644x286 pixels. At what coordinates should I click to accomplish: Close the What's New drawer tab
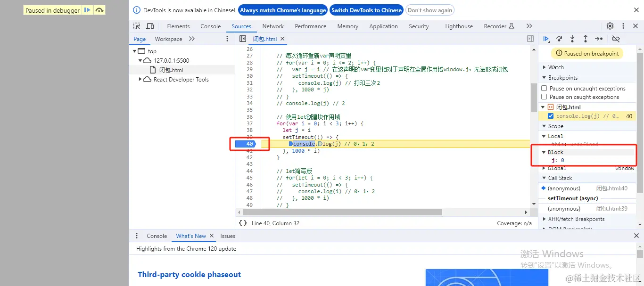[212, 236]
